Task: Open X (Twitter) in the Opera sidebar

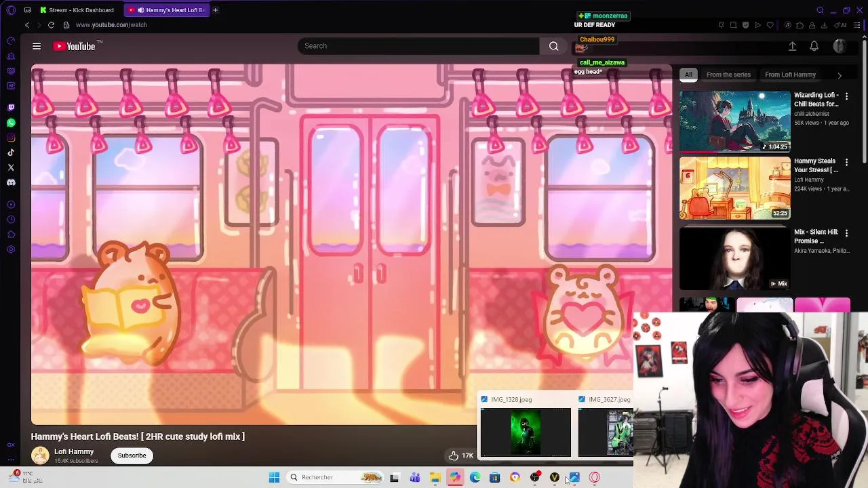Action: click(11, 167)
